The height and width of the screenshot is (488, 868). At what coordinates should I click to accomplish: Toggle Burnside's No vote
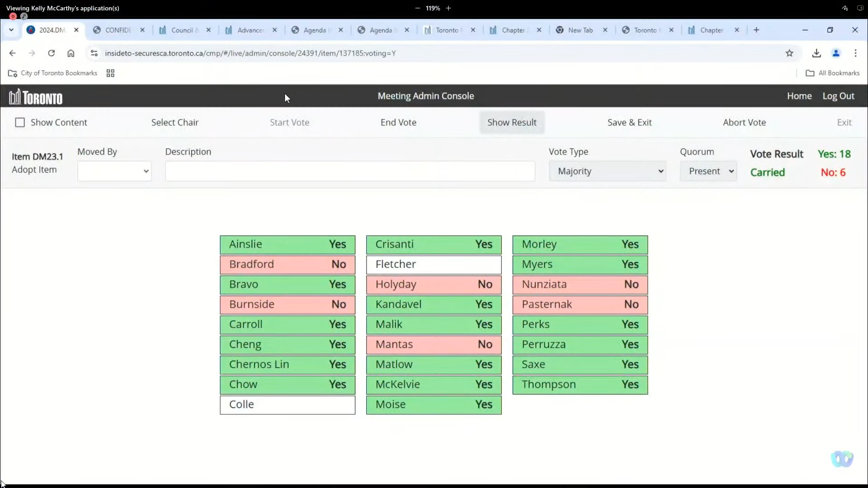[288, 305]
